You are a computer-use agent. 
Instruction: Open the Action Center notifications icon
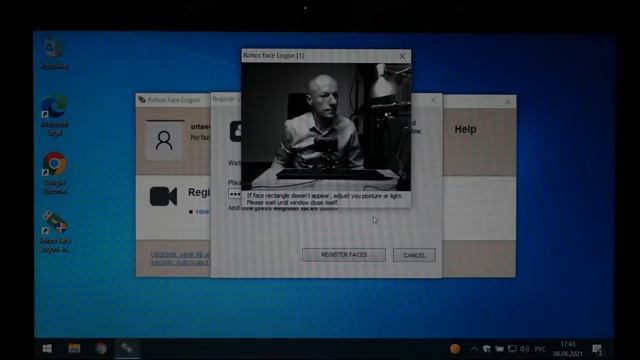pyautogui.click(x=598, y=349)
